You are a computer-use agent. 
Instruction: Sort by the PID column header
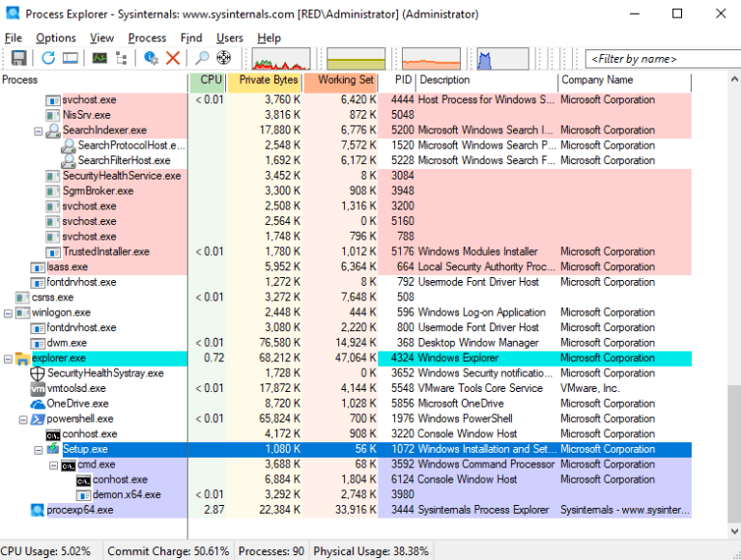(x=397, y=80)
